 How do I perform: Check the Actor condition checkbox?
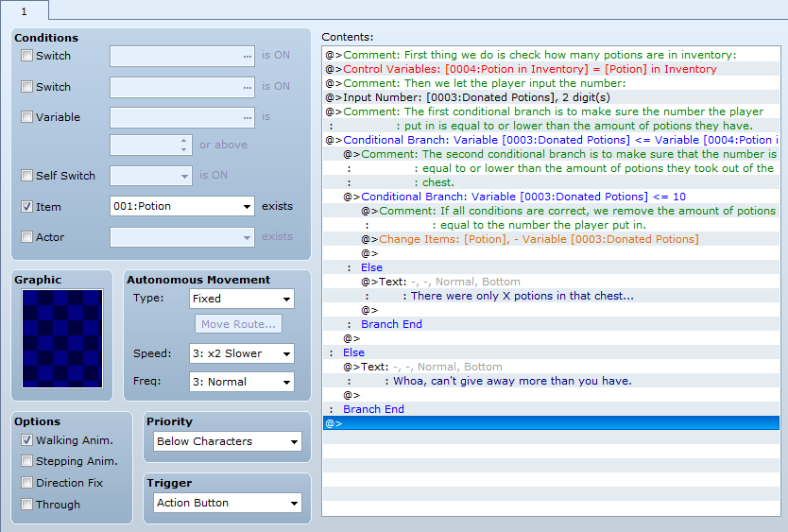coord(27,237)
